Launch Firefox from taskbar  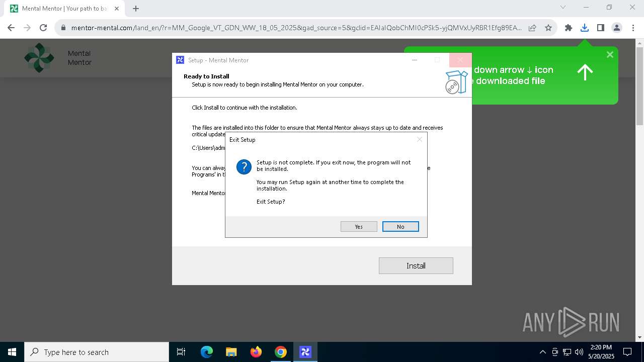coord(256,352)
